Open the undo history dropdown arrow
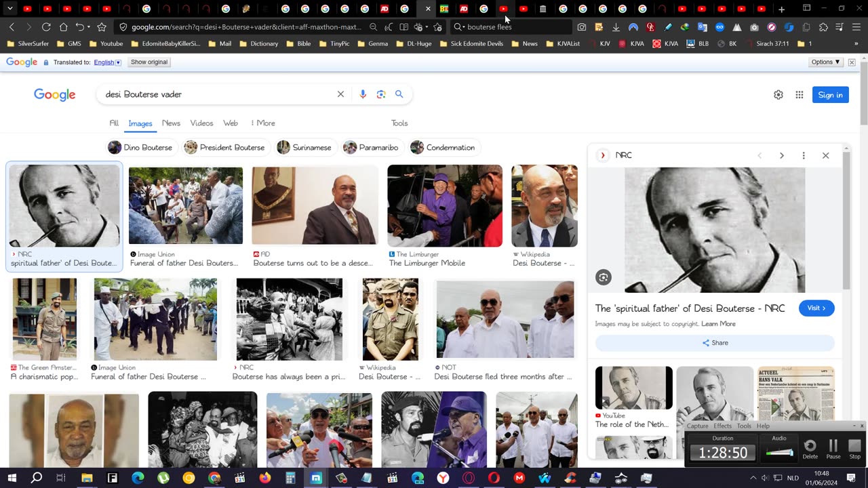Viewport: 868px width, 488px height. (90, 27)
